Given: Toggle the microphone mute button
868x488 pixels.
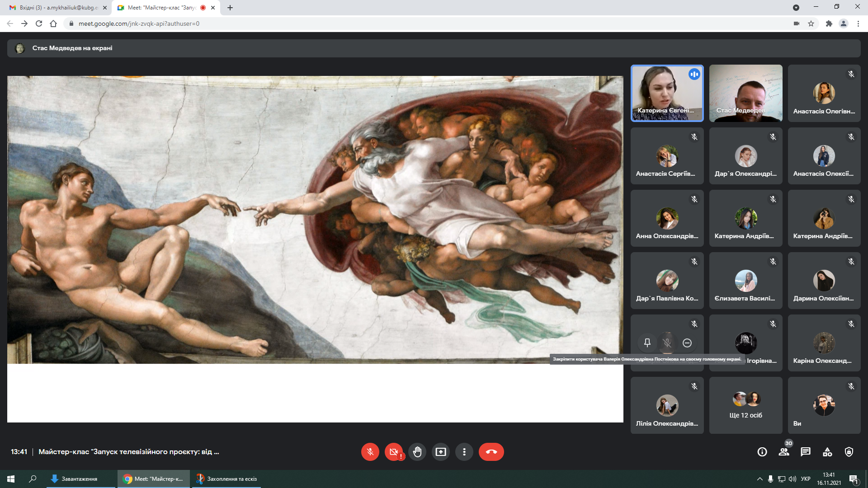Looking at the screenshot, I should tap(370, 452).
